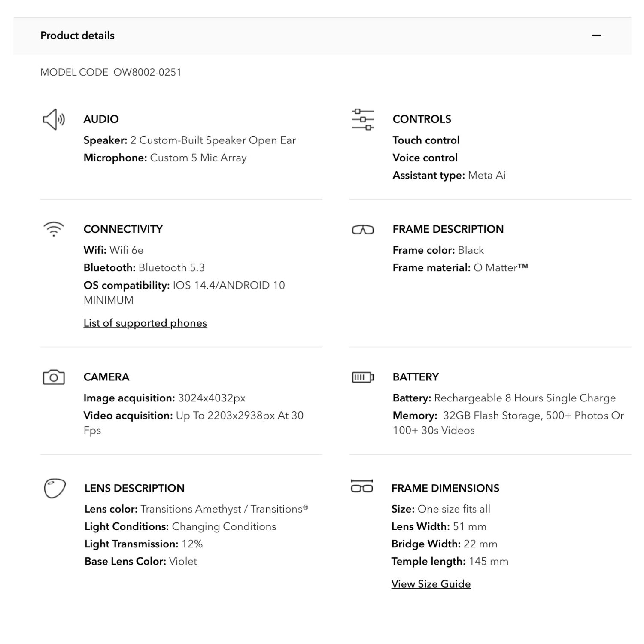Click the AUDIO section heading
The width and height of the screenshot is (644, 644).
click(101, 119)
